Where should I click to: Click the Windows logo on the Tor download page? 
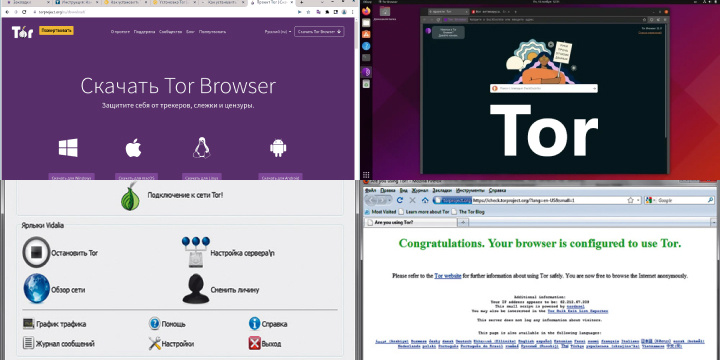point(68,148)
